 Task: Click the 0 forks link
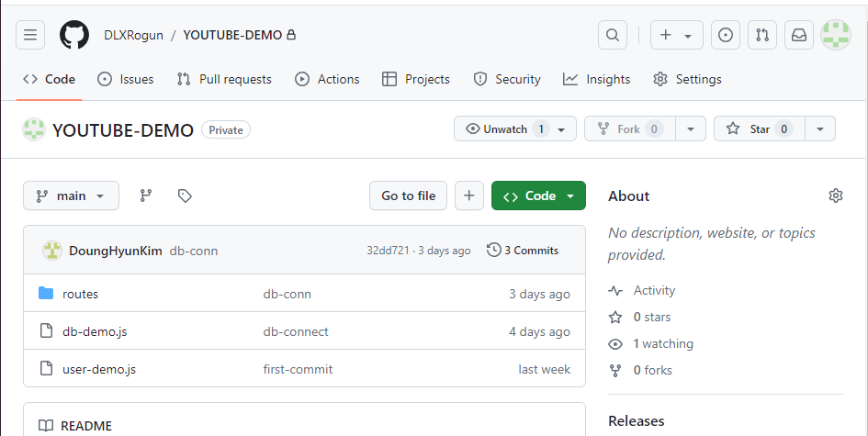(640, 370)
